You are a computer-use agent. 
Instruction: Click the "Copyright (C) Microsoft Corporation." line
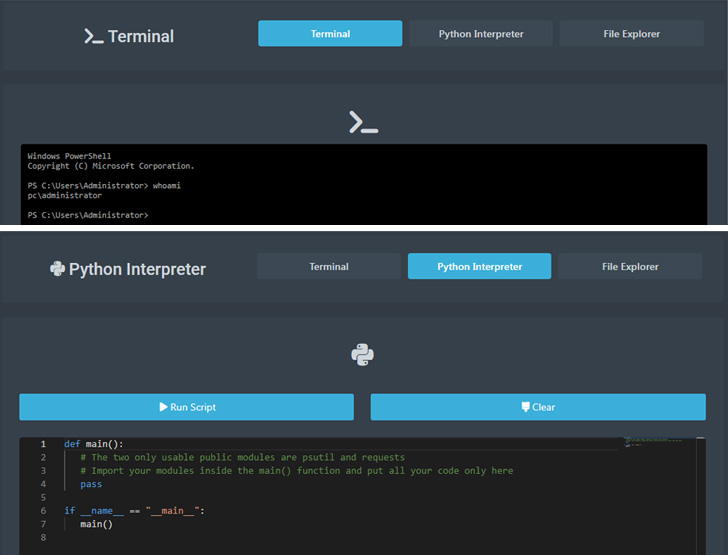tap(111, 166)
